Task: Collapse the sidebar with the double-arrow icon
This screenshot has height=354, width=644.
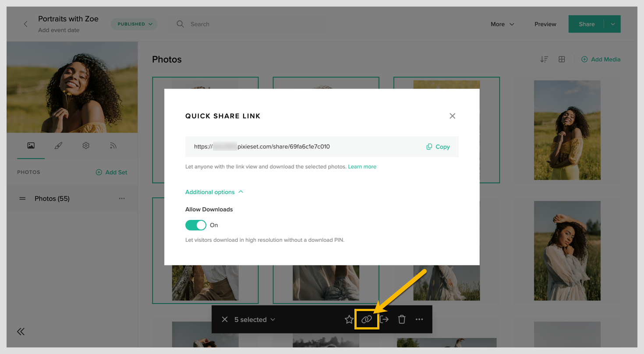Action: click(x=21, y=332)
